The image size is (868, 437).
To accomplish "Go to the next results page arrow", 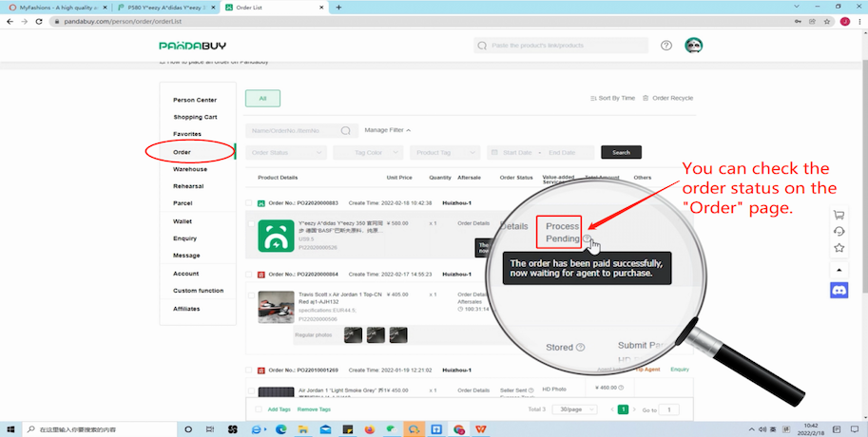I will pyautogui.click(x=634, y=409).
